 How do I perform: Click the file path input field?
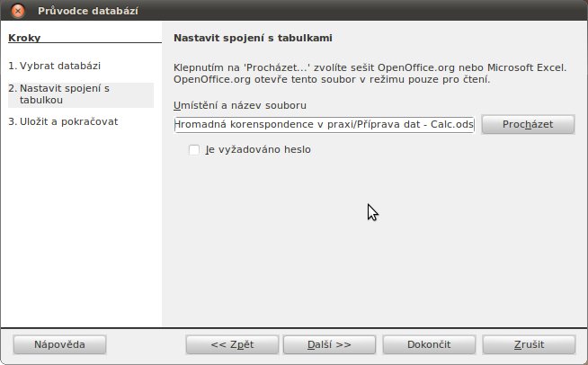pyautogui.click(x=325, y=125)
